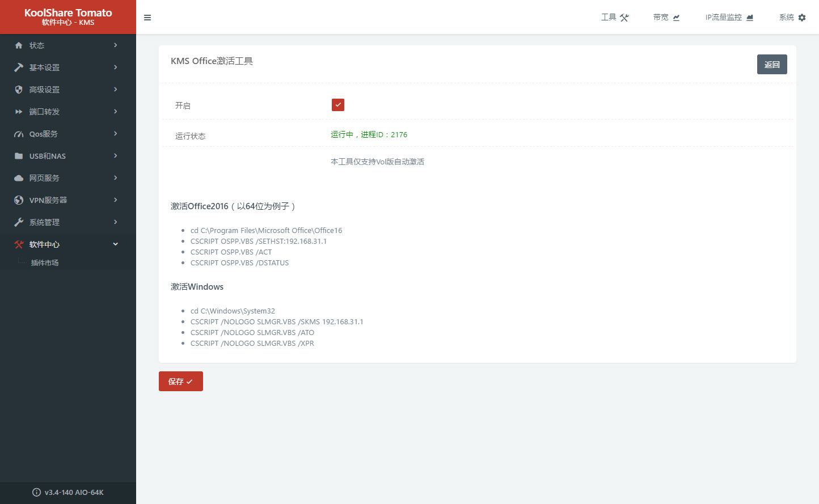Uncheck the 开启 checkbox

338,105
